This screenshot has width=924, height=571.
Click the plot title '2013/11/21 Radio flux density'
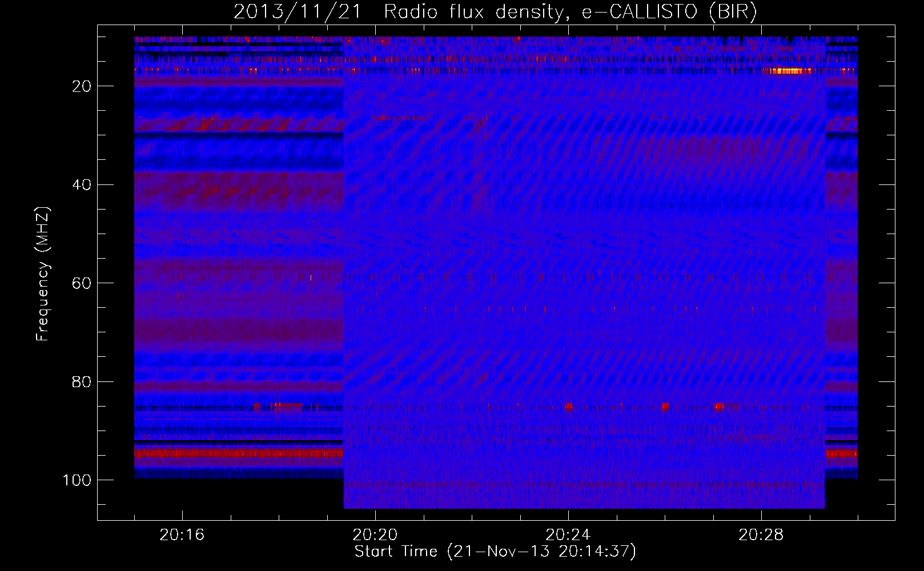tap(398, 12)
